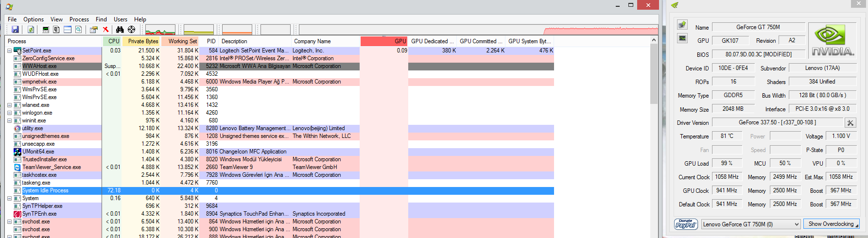The image size is (868, 238).
Task: Collapse the SetPoint.exe tree node
Action: pos(9,51)
